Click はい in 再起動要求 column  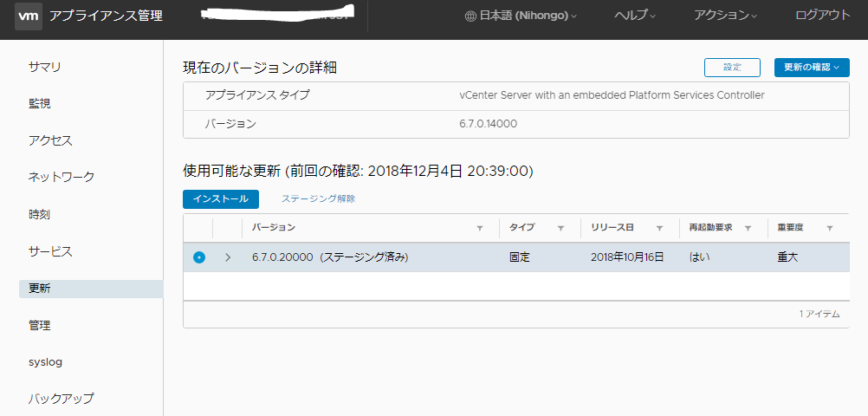[x=700, y=257]
